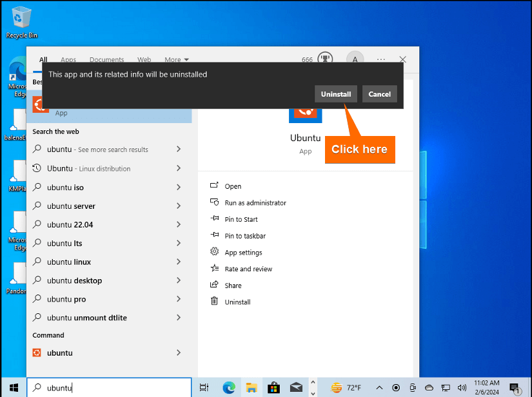Click the Share arrow icon
Viewport: 532px width, 397px height.
(x=214, y=284)
